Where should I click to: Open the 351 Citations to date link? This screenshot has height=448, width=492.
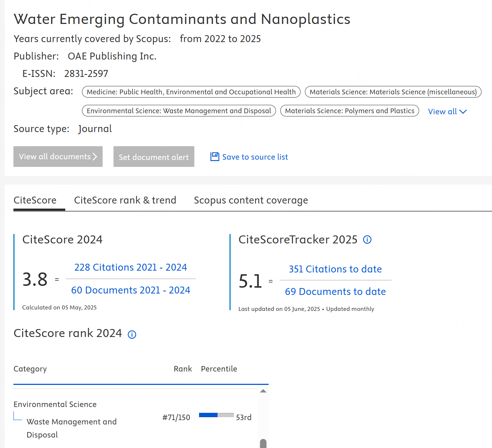point(335,269)
